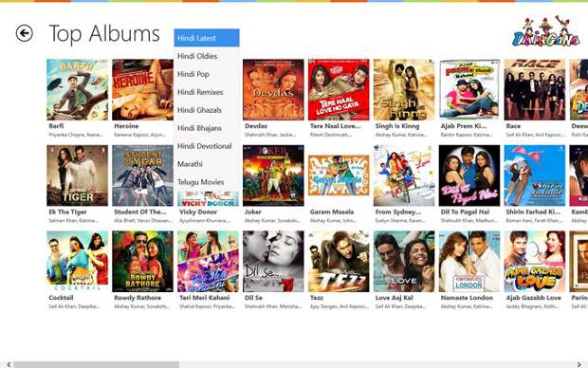This screenshot has height=368, width=588.
Task: Open the Devdas album cover
Action: click(x=273, y=90)
